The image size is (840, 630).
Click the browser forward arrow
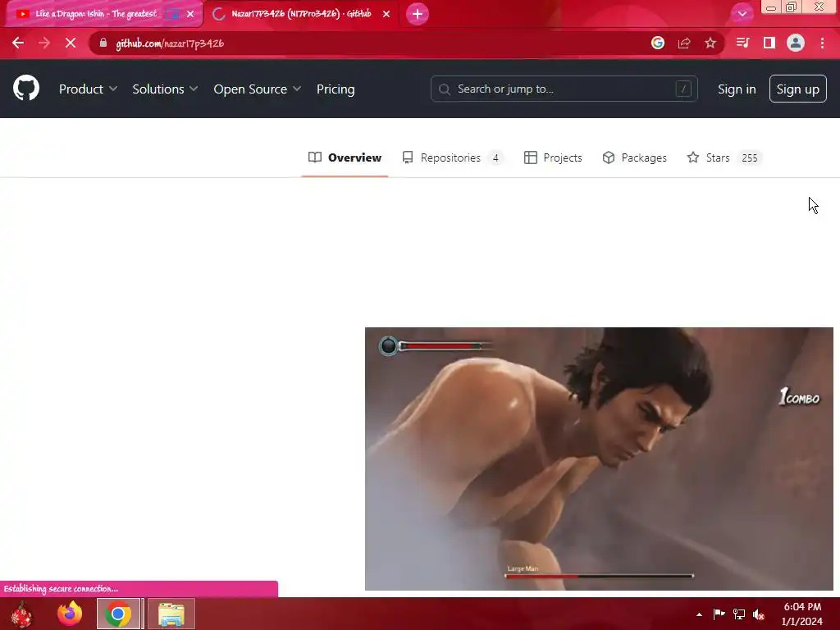(x=44, y=43)
